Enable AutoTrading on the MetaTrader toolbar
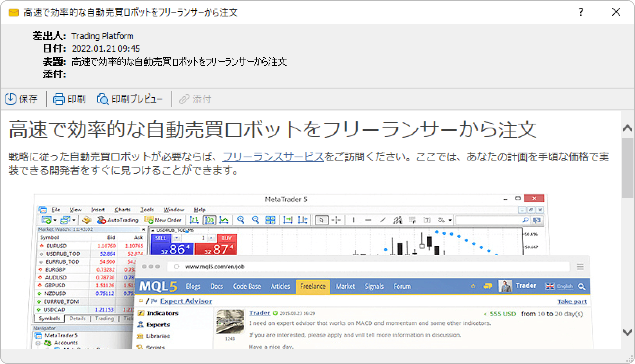This screenshot has height=364, width=635. pyautogui.click(x=117, y=220)
